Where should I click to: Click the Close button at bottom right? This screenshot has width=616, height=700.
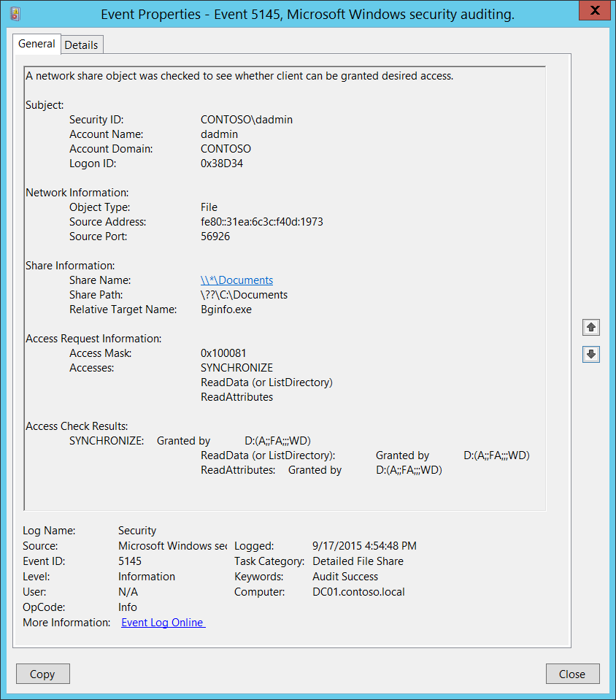tap(572, 674)
